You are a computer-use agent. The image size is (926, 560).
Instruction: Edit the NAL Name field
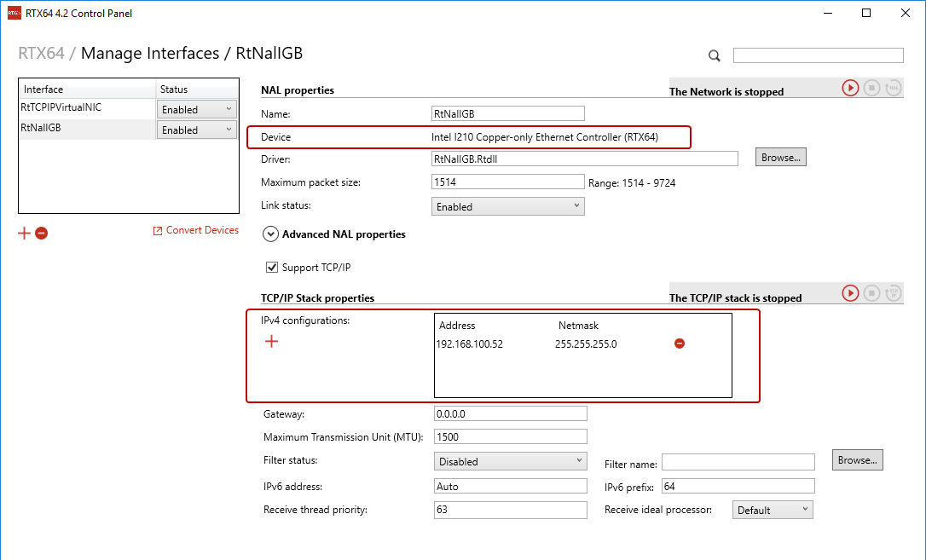[508, 113]
